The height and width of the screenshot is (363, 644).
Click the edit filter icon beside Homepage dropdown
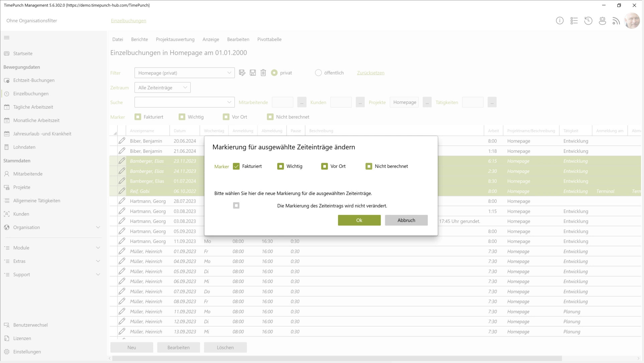(242, 73)
